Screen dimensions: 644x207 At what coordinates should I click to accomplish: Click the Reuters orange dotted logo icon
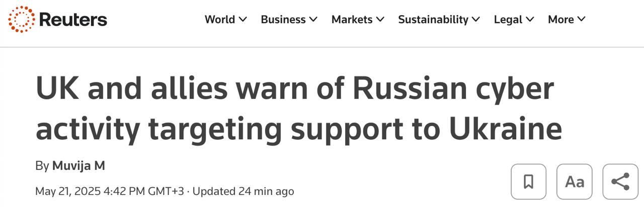[x=22, y=20]
